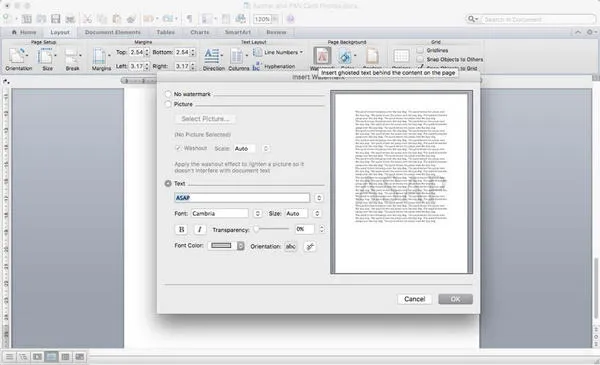Image resolution: width=600 pixels, height=365 pixels.
Task: Open the Font dropdown next to Cambria
Action: [x=258, y=213]
